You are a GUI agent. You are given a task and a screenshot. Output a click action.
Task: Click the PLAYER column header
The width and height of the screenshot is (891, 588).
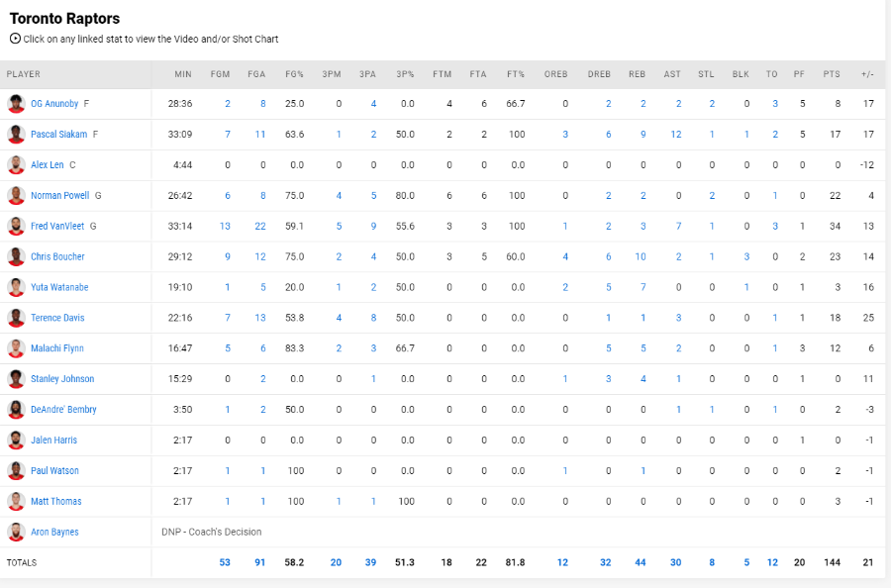tap(24, 74)
